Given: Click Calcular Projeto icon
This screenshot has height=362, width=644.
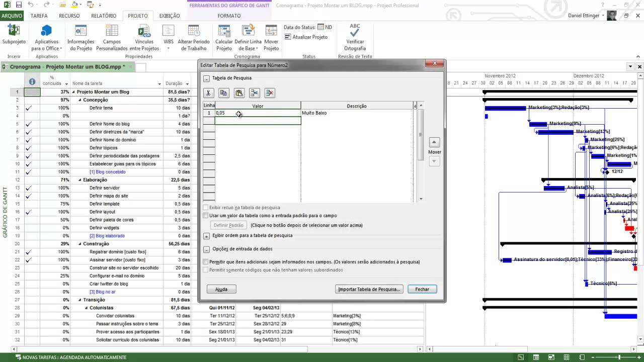Looking at the screenshot, I should click(224, 31).
